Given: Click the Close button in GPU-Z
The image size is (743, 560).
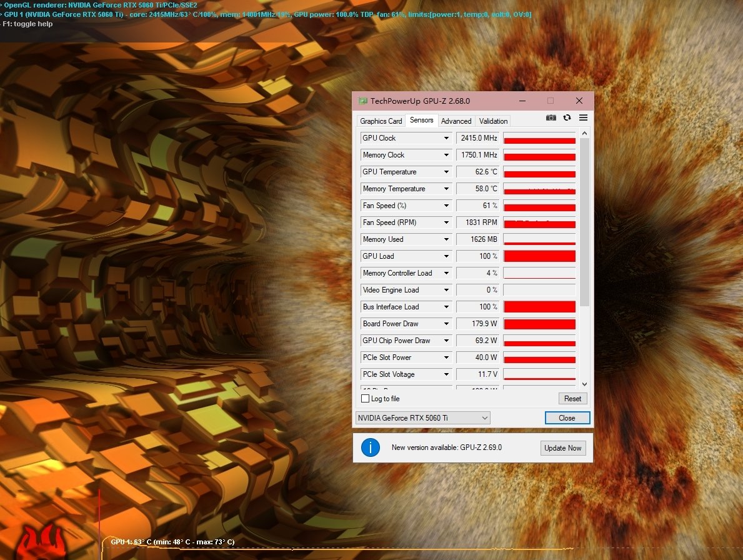Looking at the screenshot, I should pyautogui.click(x=567, y=418).
